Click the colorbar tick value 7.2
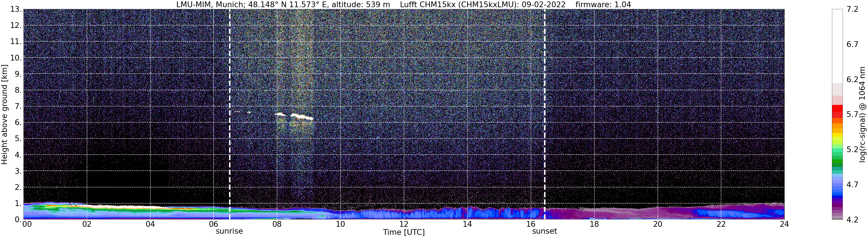This screenshot has height=238, width=868. click(x=852, y=10)
